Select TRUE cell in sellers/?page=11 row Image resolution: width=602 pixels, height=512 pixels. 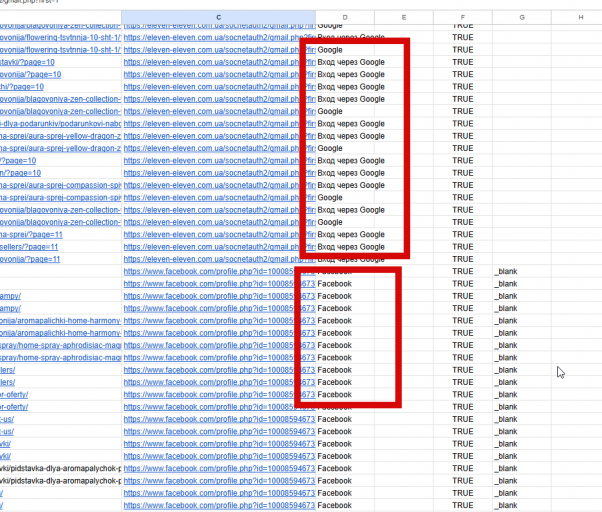point(463,247)
